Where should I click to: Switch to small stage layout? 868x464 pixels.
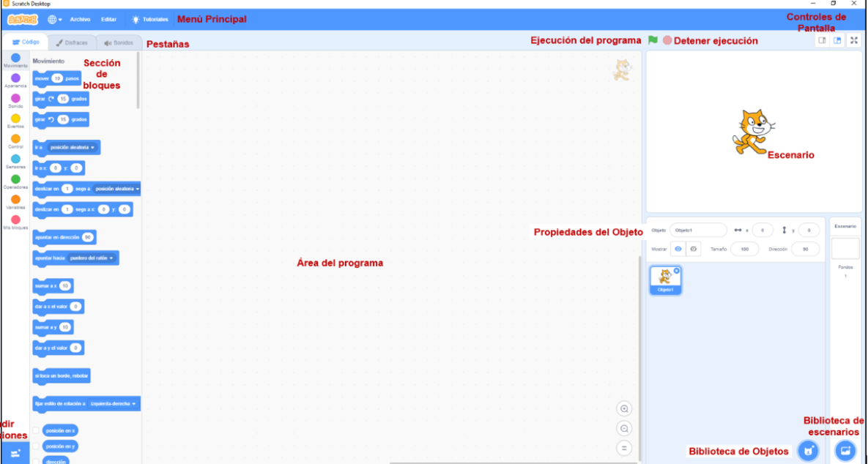point(823,40)
